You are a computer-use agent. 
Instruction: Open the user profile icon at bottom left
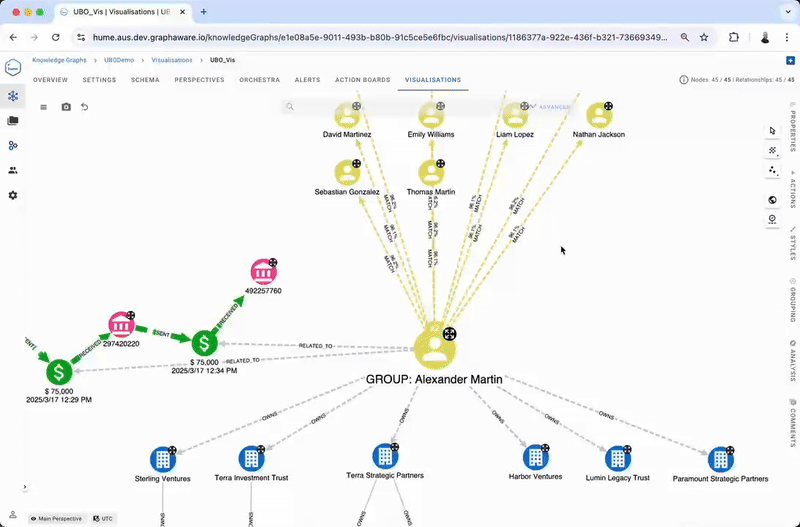[13, 515]
